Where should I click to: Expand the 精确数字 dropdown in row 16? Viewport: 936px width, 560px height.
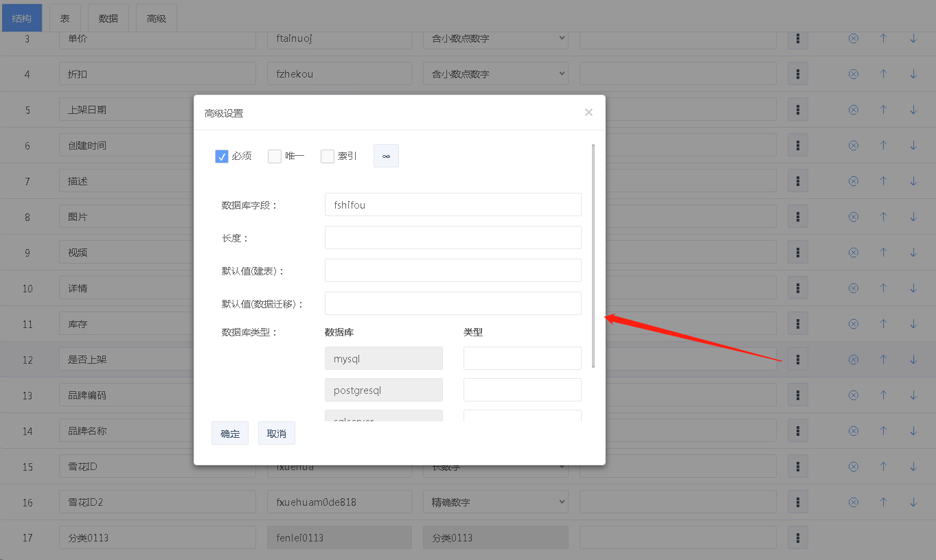tap(495, 502)
